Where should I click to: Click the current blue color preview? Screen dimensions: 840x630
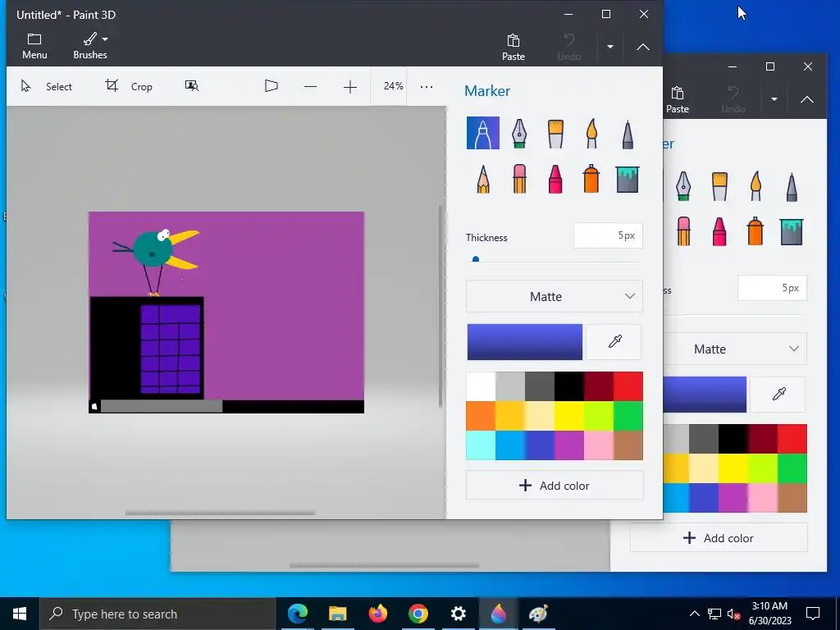(x=524, y=342)
